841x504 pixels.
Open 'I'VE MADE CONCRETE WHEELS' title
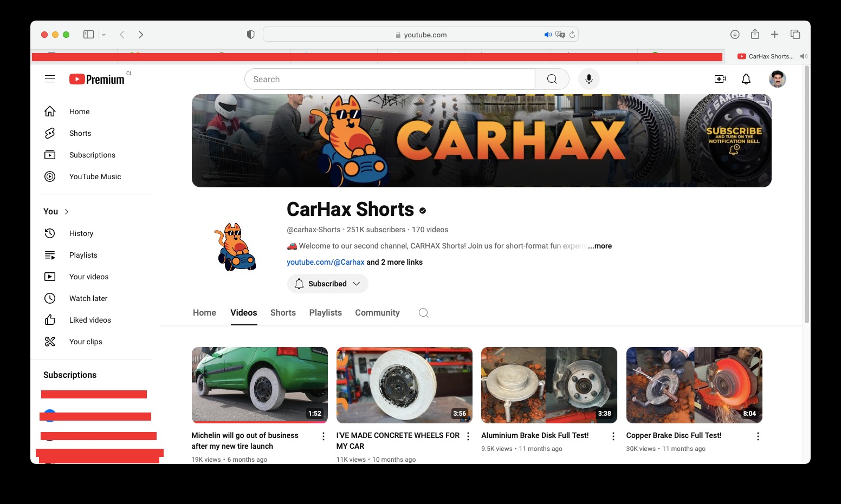coord(398,441)
